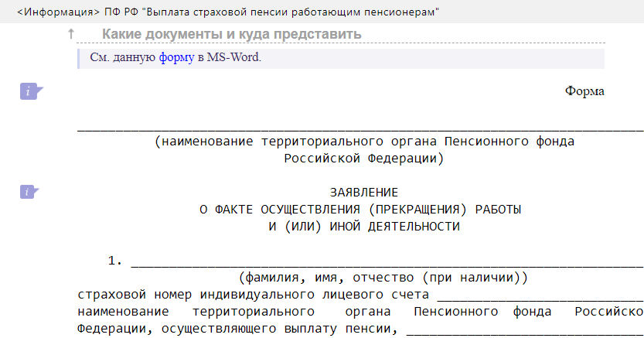Click the note box "См. данную форму в MS-Word"
Image resolution: width=644 pixels, height=338 pixels.
click(340, 58)
